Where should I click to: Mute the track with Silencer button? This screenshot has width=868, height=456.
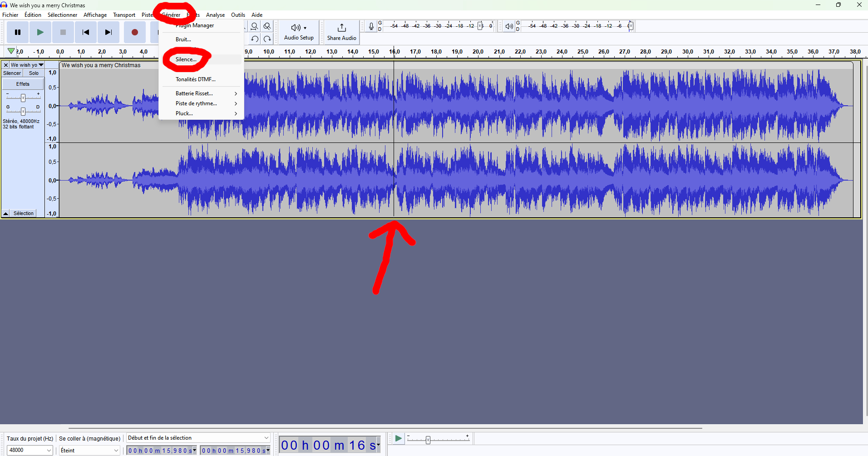[x=12, y=73]
